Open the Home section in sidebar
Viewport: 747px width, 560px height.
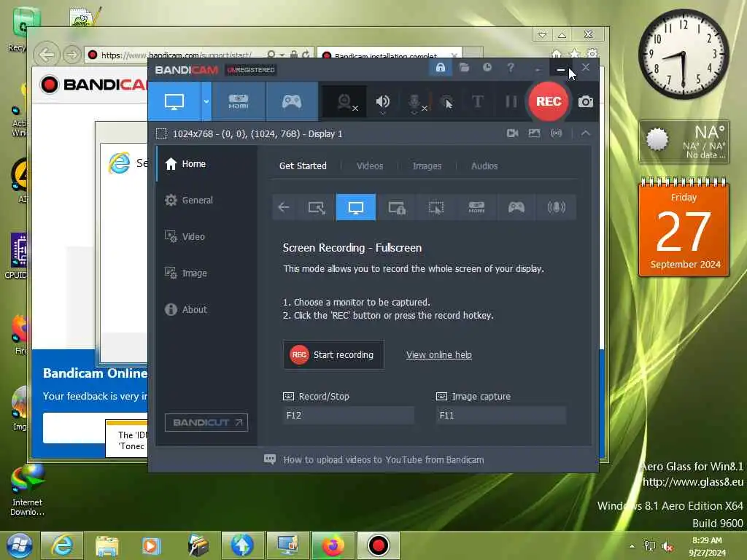pyautogui.click(x=206, y=164)
